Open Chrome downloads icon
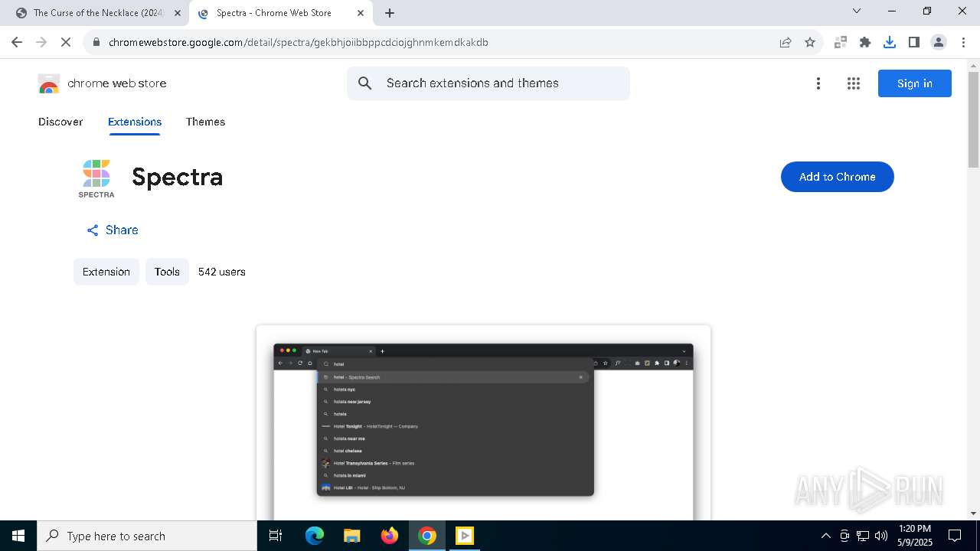This screenshot has width=980, height=551. 890,42
